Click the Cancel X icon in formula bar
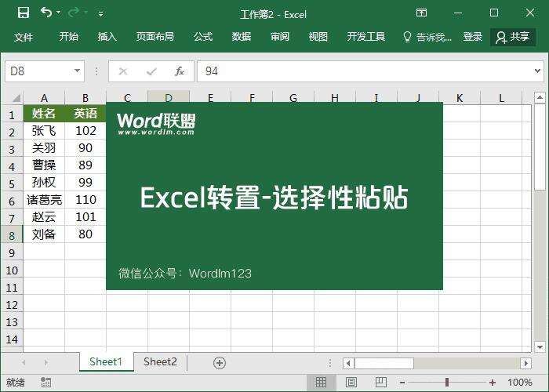Screen dimensions: 549x392 [x=123, y=71]
